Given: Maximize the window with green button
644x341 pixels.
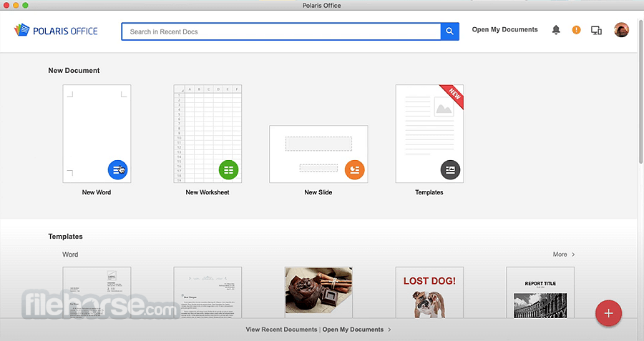Looking at the screenshot, I should pos(26,5).
